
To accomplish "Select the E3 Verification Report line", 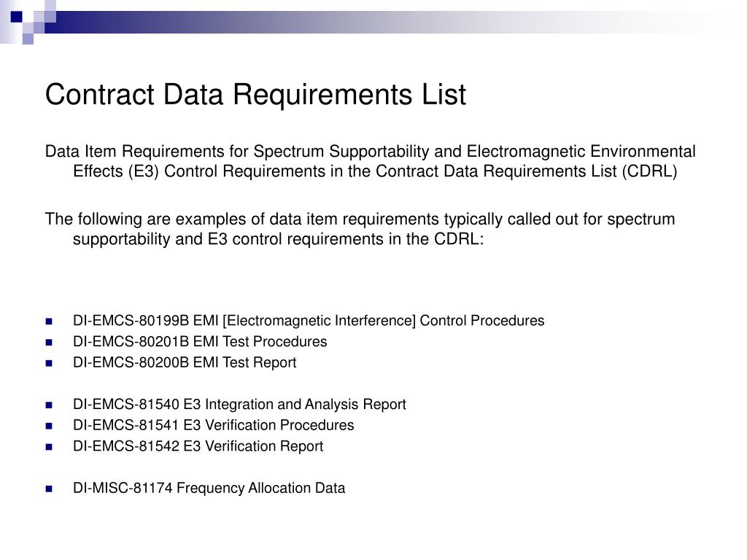I will tap(198, 447).
